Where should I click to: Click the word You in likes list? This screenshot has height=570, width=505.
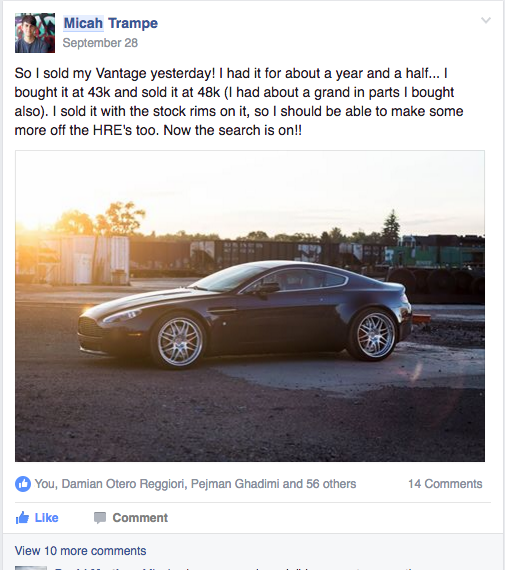tap(46, 484)
